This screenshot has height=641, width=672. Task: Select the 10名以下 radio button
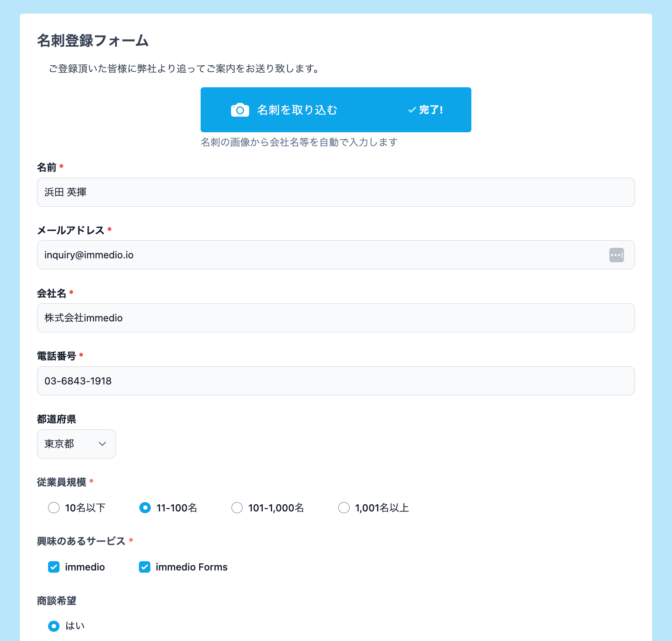click(54, 508)
